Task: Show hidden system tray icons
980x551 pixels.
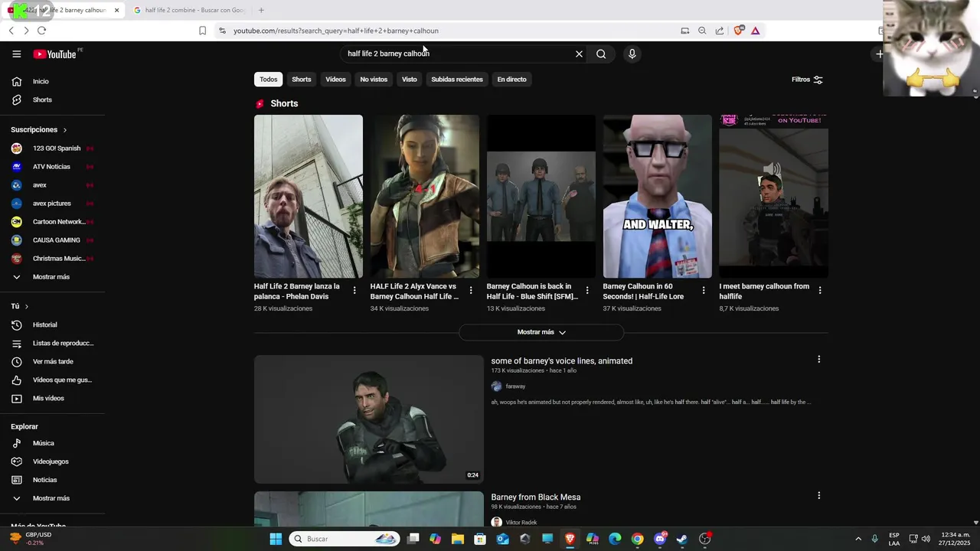Action: [x=857, y=539]
